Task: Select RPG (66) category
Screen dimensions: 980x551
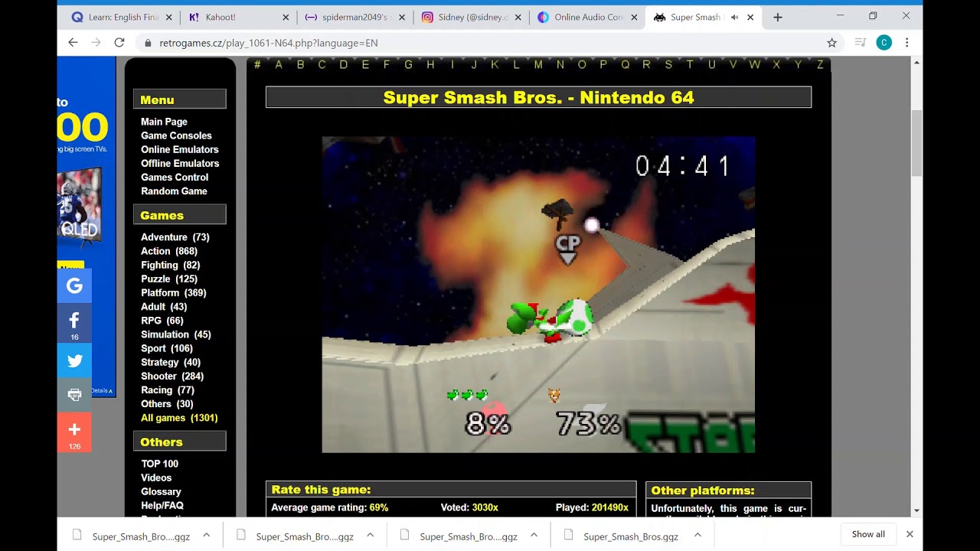Action: click(162, 321)
